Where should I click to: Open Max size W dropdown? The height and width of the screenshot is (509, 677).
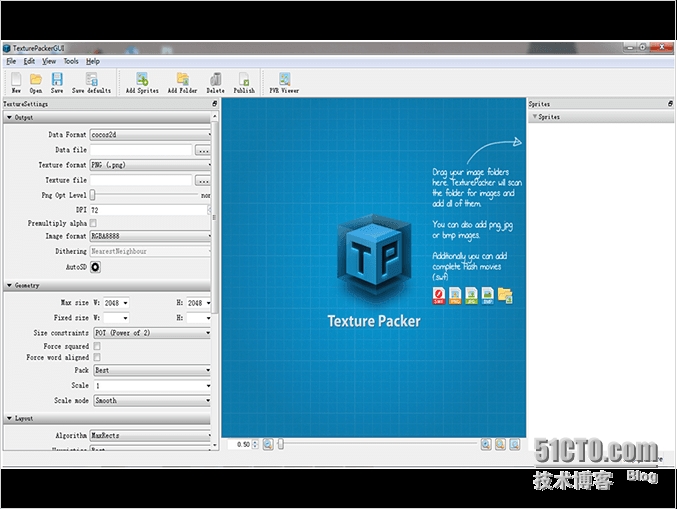coord(116,303)
